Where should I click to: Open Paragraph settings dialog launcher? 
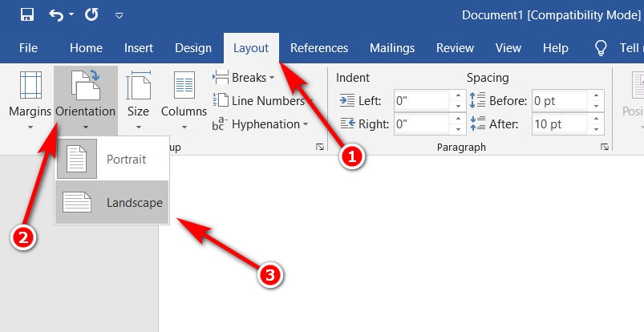(x=604, y=148)
